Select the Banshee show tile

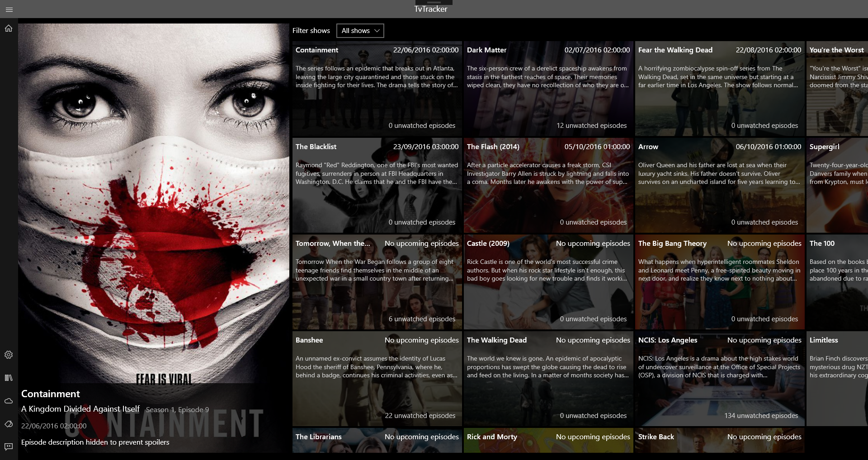click(x=377, y=379)
